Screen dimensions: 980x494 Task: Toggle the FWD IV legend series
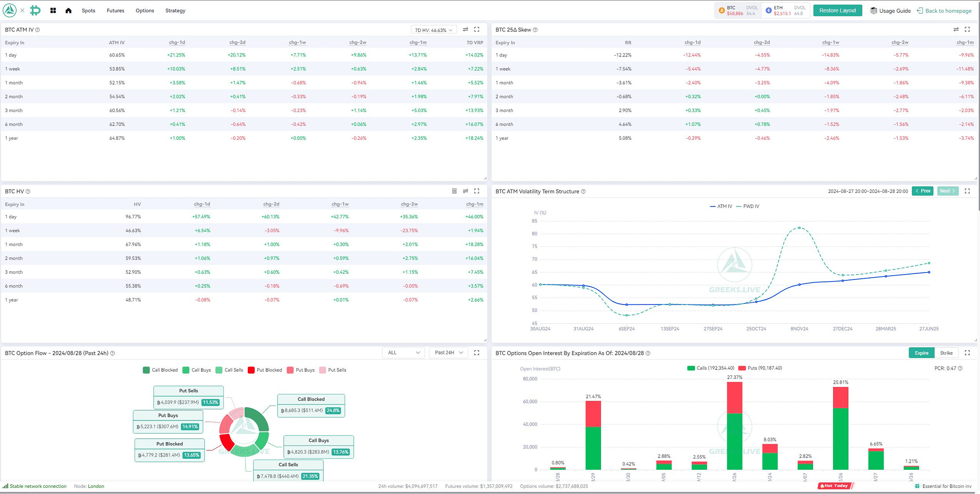748,206
